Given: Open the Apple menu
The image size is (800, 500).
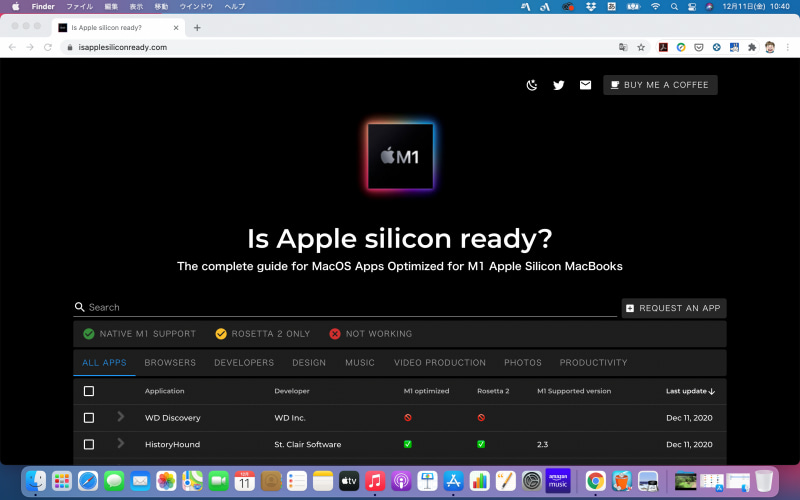Looking at the screenshot, I should (15, 7).
